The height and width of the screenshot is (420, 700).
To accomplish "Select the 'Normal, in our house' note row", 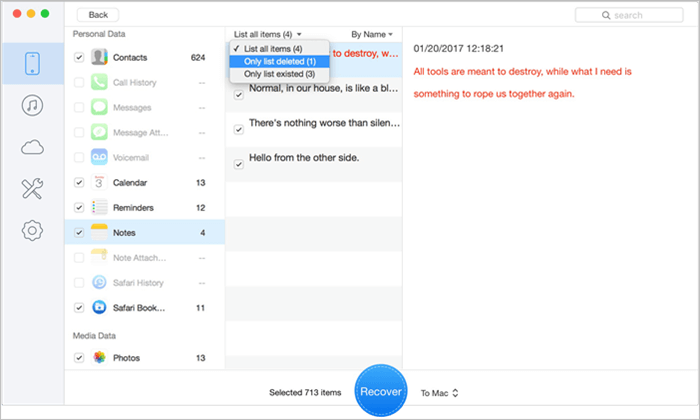I will pos(314,94).
